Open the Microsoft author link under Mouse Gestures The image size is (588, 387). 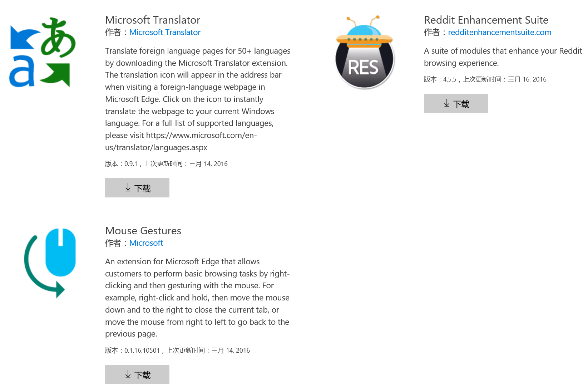pos(146,243)
